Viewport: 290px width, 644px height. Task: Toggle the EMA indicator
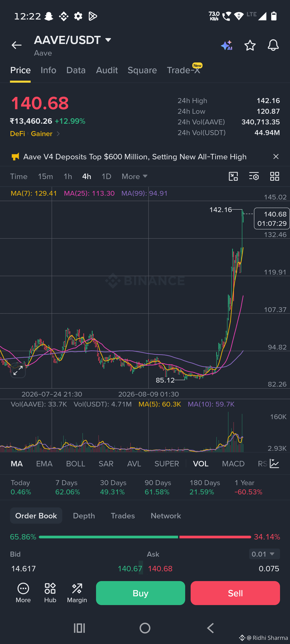(x=44, y=464)
